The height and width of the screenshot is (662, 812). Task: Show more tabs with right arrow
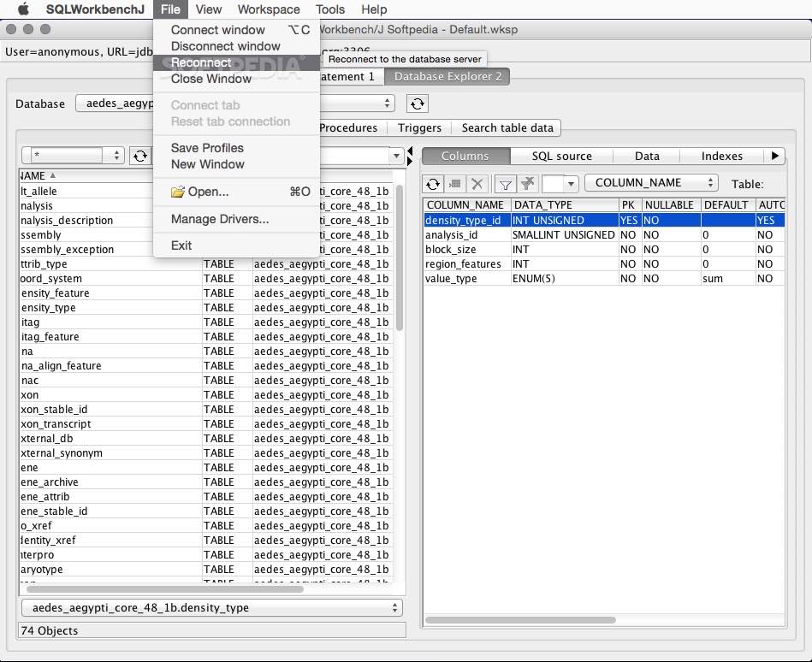click(x=774, y=156)
